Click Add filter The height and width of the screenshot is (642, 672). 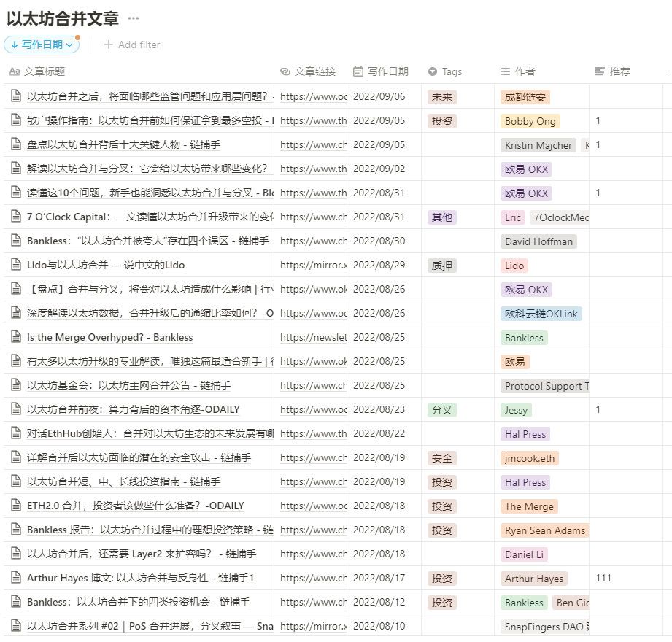pyautogui.click(x=133, y=45)
